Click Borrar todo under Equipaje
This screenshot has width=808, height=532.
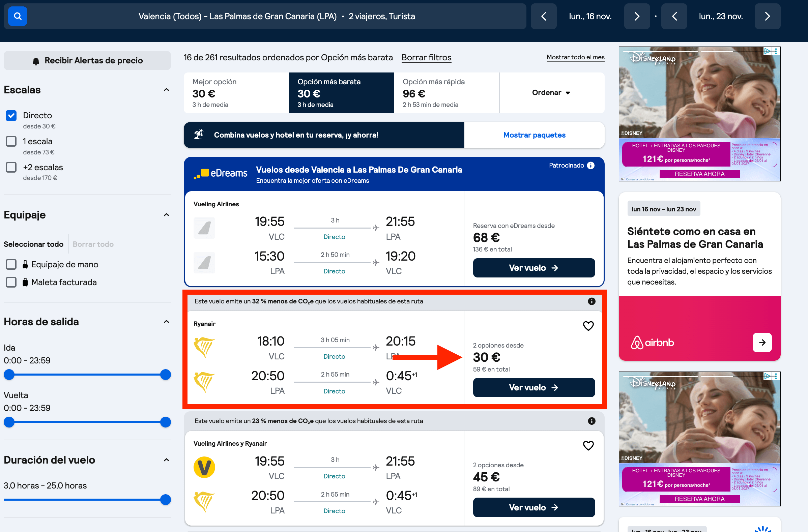(93, 244)
